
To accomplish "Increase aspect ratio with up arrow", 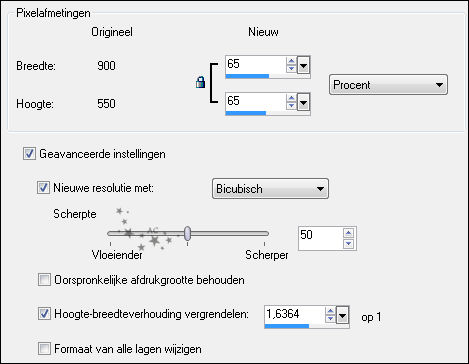I will [x=330, y=311].
